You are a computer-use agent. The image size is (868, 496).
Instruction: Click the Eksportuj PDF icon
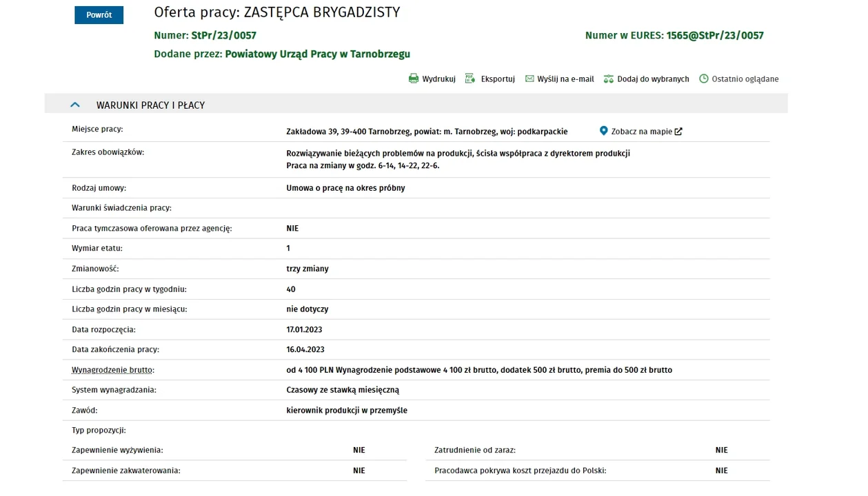470,79
